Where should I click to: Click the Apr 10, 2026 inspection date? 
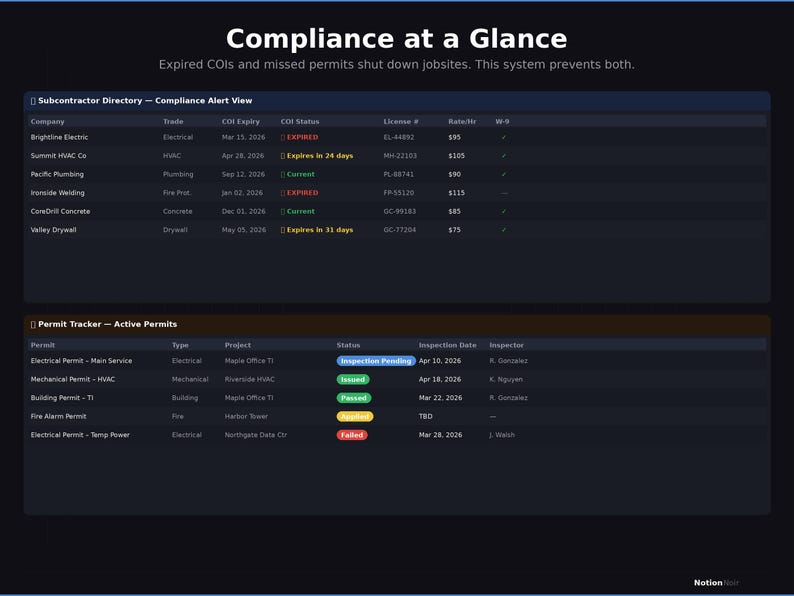440,361
